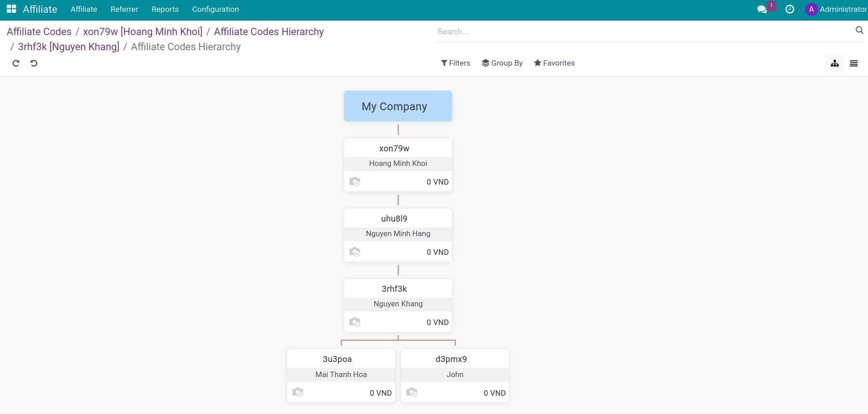Switch to list view icon
868x414 pixels.
click(x=854, y=63)
